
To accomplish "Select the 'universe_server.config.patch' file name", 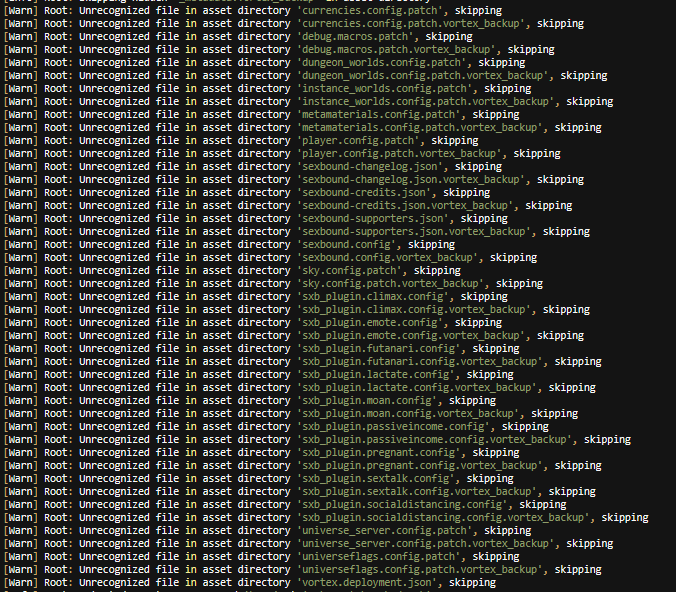I will click(385, 530).
